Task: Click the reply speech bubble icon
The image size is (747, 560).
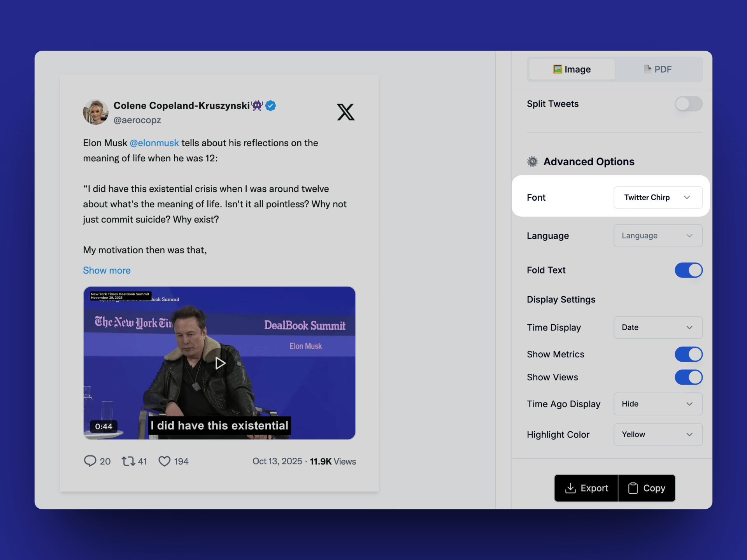Action: point(90,461)
